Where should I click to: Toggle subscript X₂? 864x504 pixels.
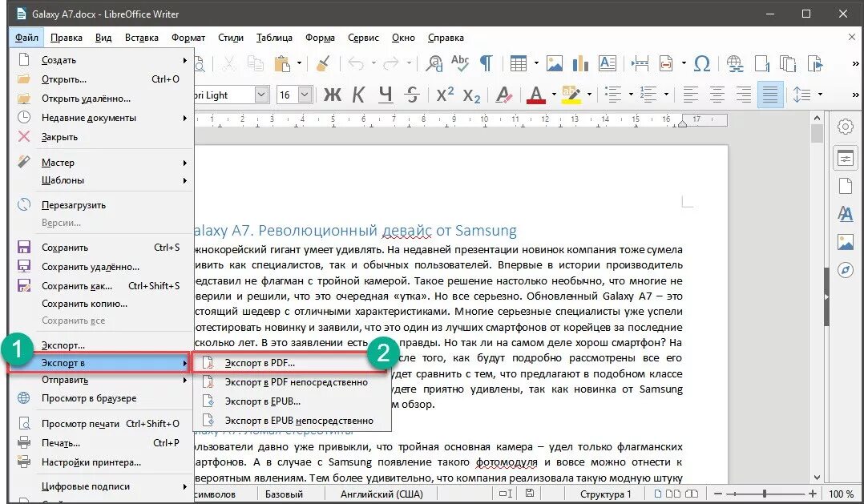click(471, 95)
